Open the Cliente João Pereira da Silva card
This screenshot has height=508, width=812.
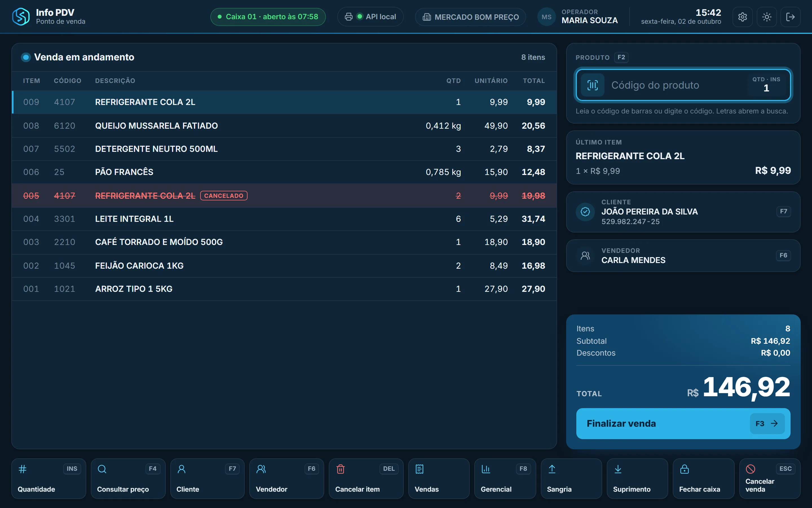(683, 212)
